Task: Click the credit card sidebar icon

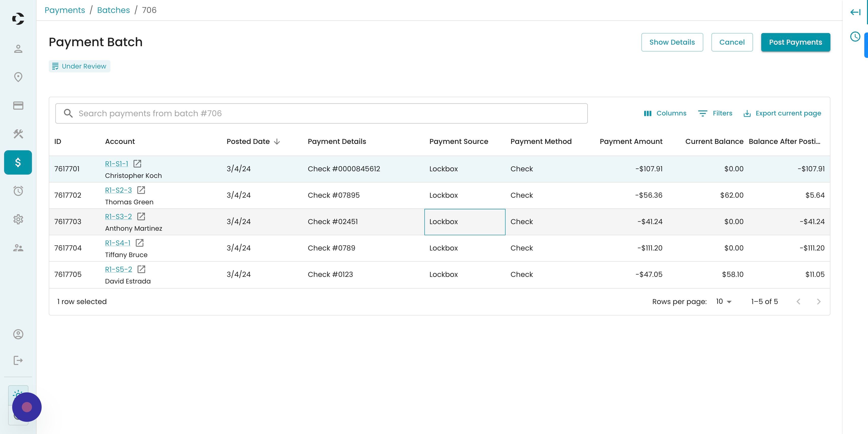Action: point(18,106)
